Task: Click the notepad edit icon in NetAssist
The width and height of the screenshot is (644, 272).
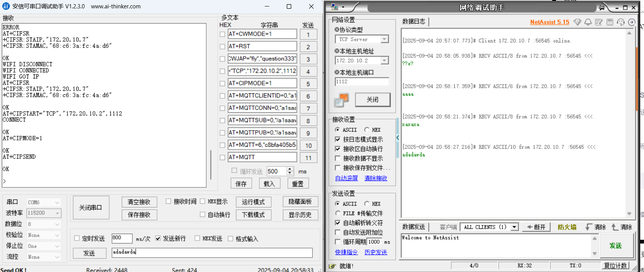Action: [599, 22]
